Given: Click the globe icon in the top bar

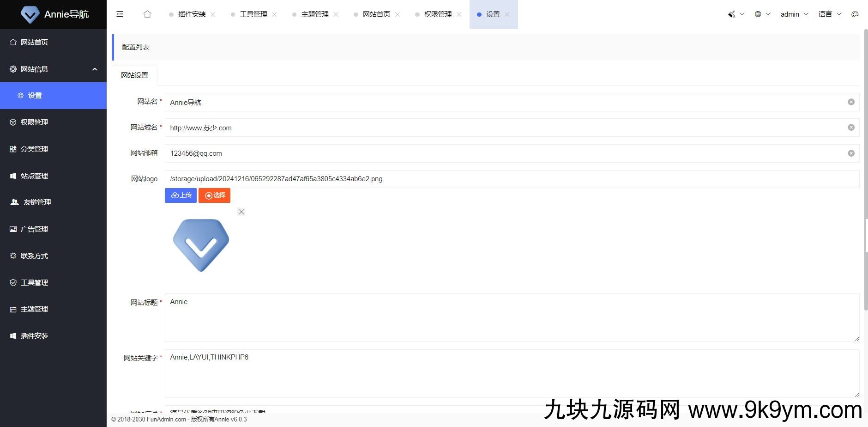Looking at the screenshot, I should 758,14.
